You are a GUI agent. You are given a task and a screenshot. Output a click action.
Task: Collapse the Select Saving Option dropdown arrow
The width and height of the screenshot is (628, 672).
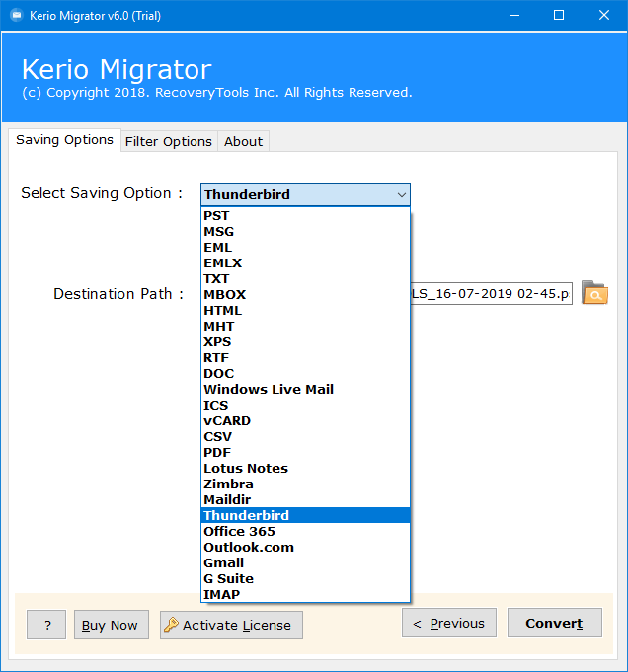tap(401, 195)
